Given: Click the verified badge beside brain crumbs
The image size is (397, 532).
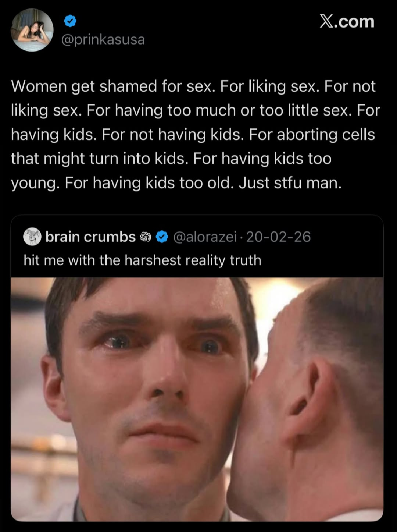Looking at the screenshot, I should click(x=162, y=237).
